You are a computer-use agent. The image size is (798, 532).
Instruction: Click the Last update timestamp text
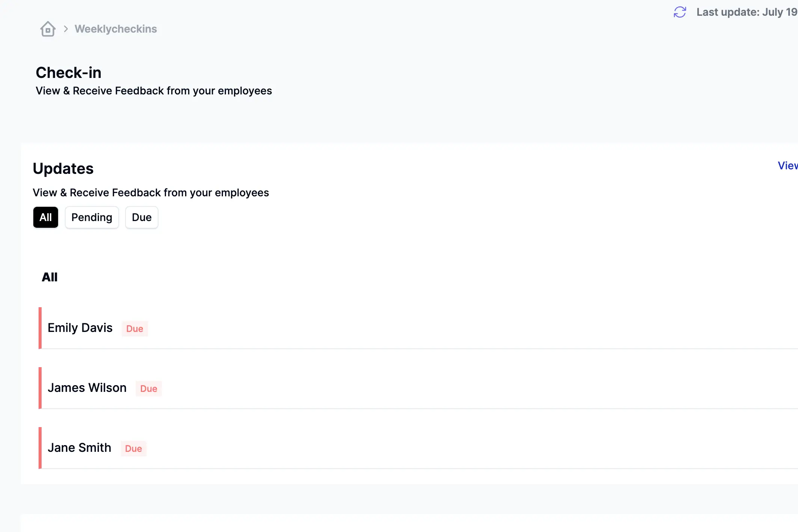(x=746, y=12)
